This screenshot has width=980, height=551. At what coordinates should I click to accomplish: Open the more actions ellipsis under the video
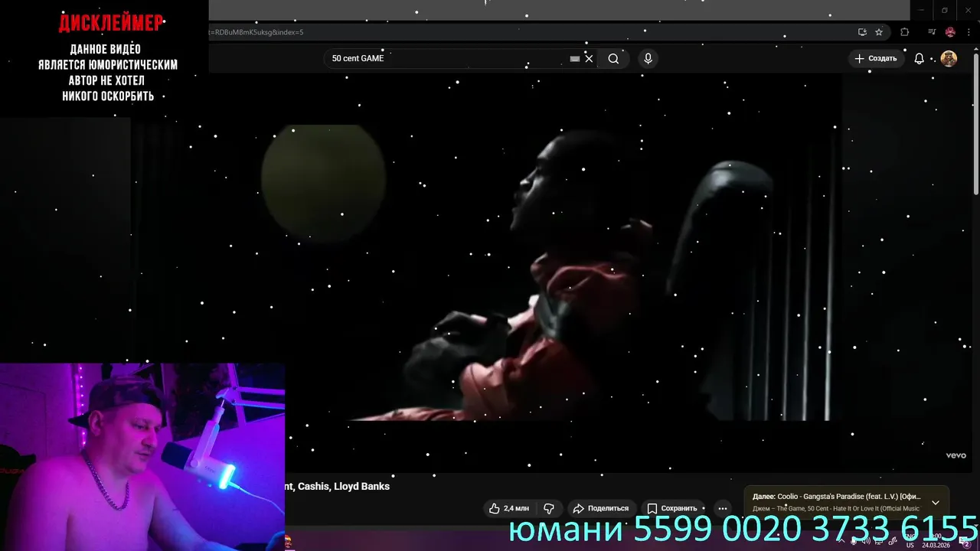pos(723,508)
